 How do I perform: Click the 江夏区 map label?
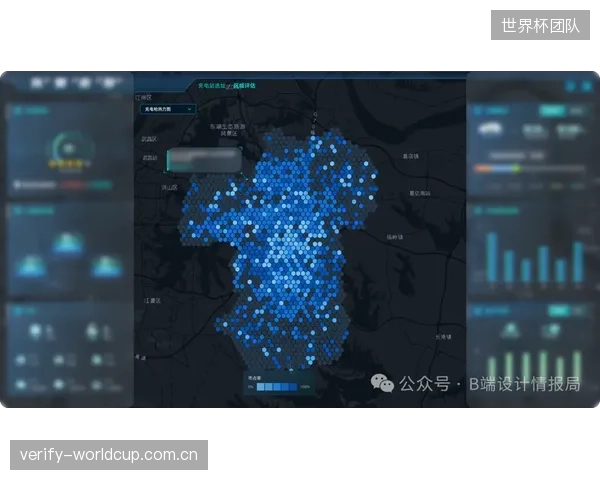point(153,301)
